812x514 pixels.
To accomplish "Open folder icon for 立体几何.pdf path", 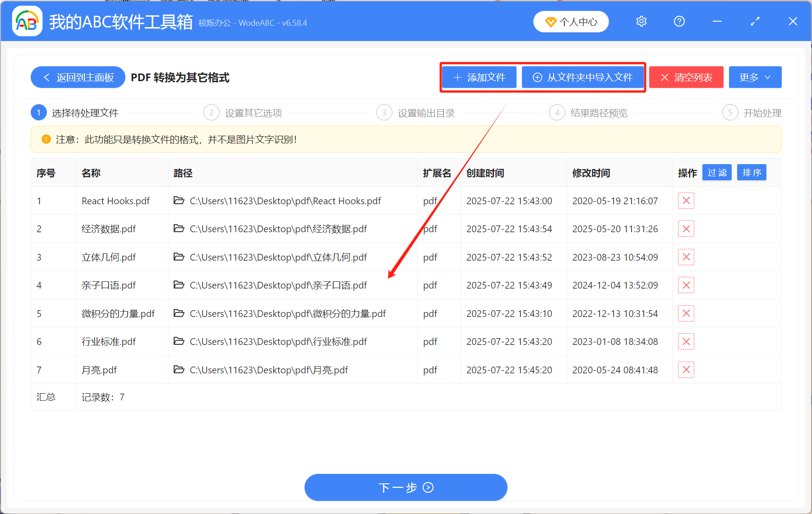I will click(179, 257).
